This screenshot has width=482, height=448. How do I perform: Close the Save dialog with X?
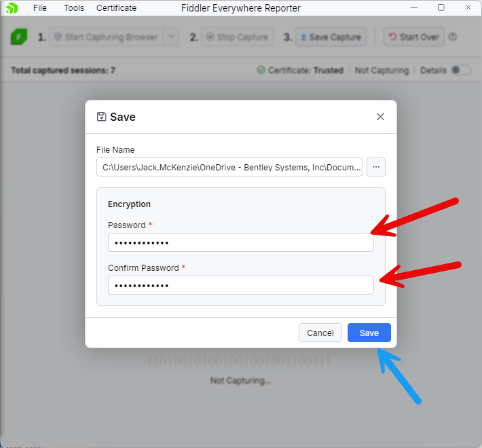[380, 117]
